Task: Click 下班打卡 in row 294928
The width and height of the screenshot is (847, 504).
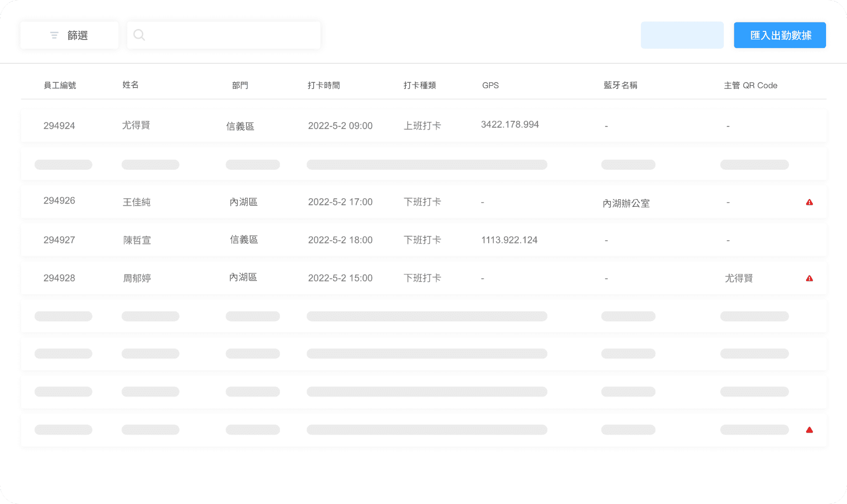Action: [423, 278]
